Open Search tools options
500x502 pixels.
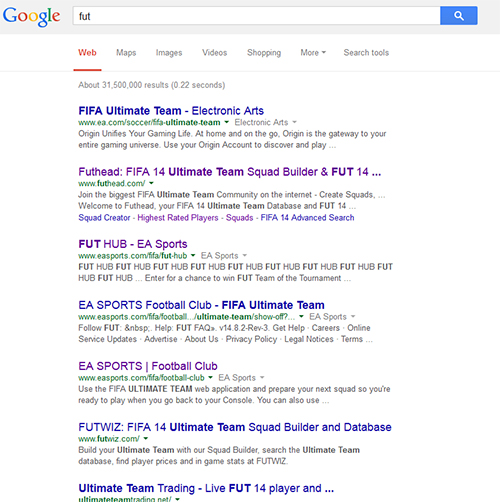366,53
